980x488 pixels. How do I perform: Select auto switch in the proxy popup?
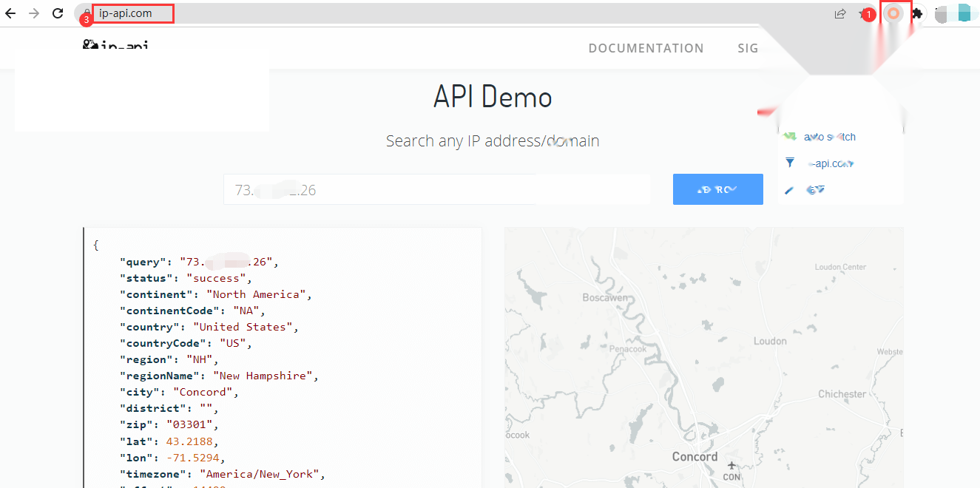(830, 137)
